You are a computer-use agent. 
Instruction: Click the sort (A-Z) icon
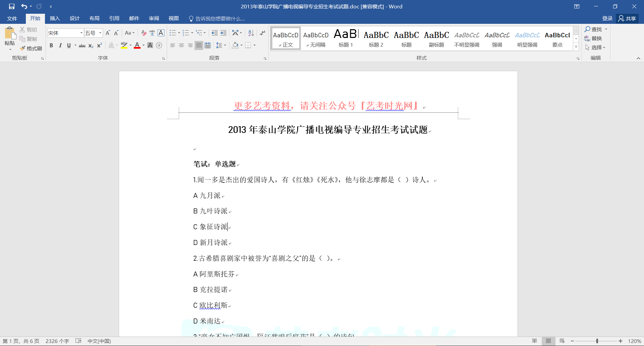point(251,33)
